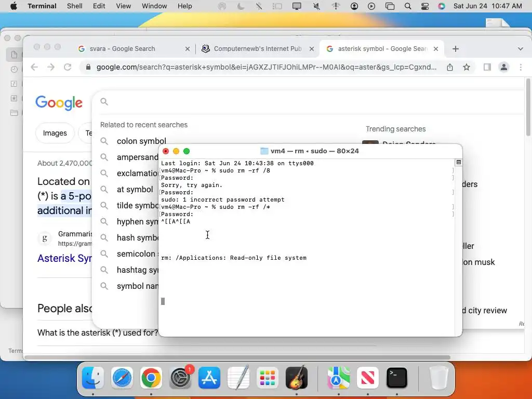The width and height of the screenshot is (532, 399).
Task: Click the Chrome horizontal scrollbar
Action: click(x=237, y=357)
